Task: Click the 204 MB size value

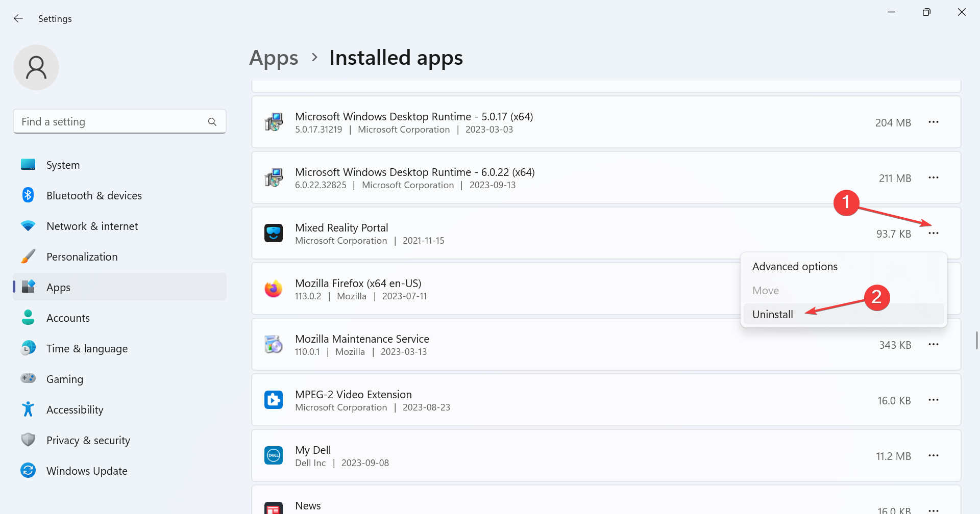Action: click(893, 122)
